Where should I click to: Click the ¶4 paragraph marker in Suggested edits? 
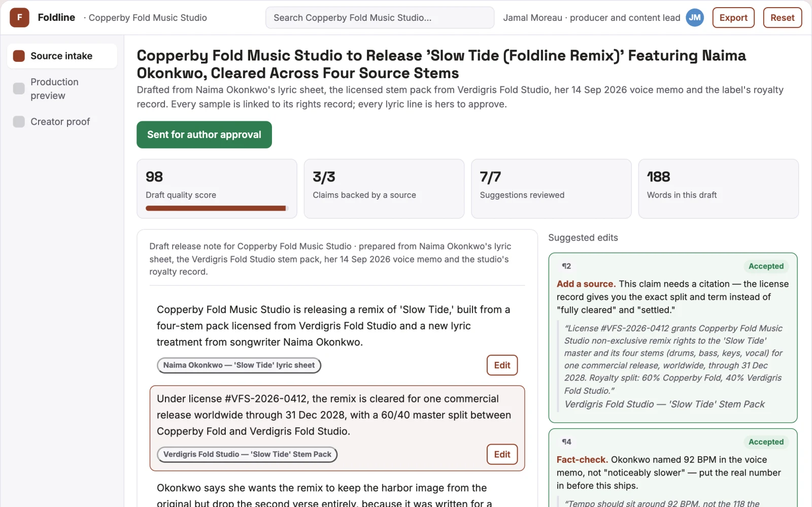tap(566, 442)
